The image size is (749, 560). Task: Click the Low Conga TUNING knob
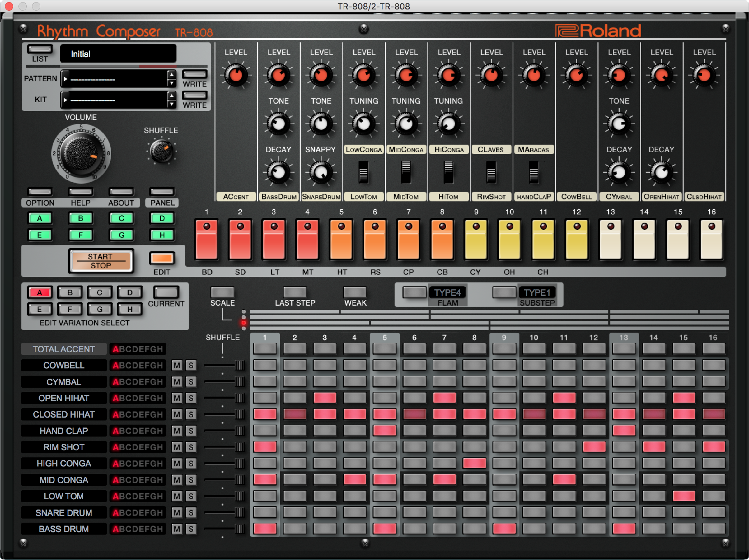(x=363, y=124)
